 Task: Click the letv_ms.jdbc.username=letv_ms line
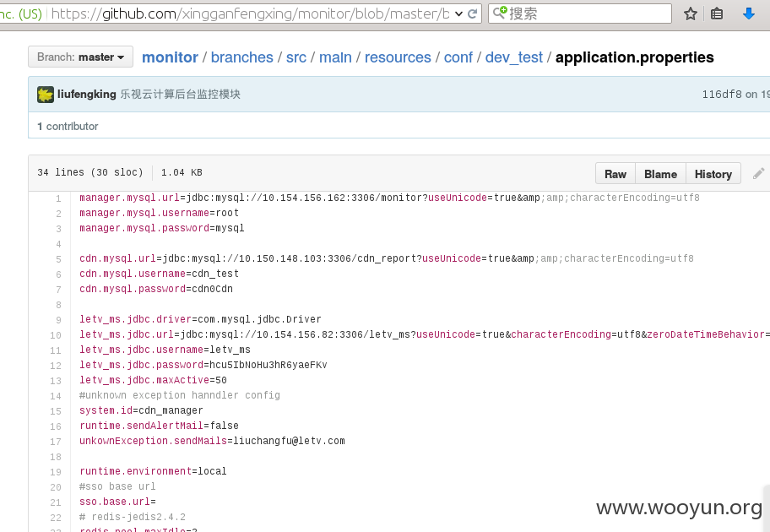tap(165, 350)
